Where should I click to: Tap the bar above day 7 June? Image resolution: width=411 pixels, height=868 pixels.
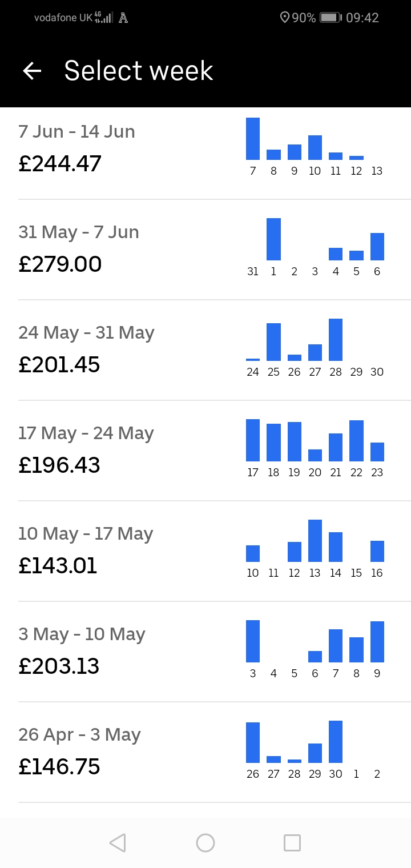(x=253, y=139)
